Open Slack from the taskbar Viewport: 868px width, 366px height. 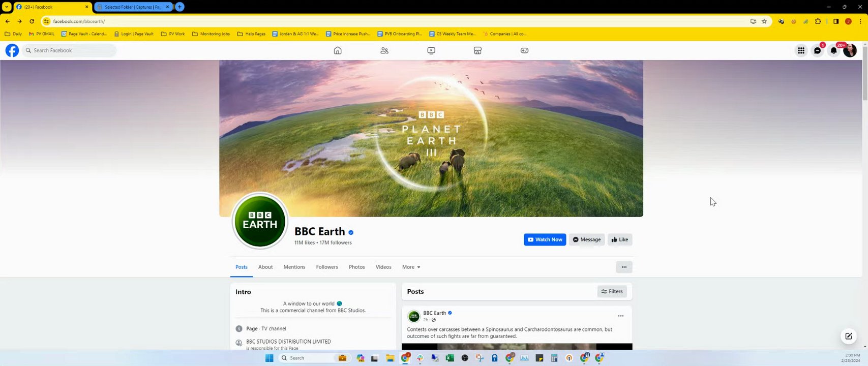click(420, 358)
